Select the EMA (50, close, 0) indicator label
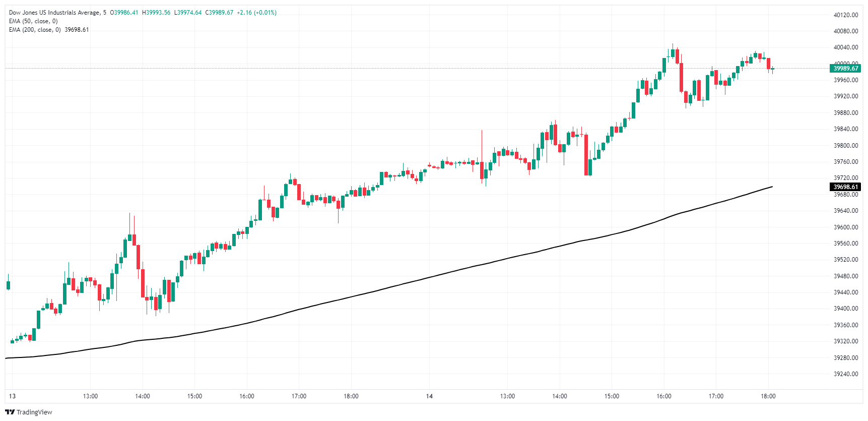The width and height of the screenshot is (868, 421). [33, 21]
